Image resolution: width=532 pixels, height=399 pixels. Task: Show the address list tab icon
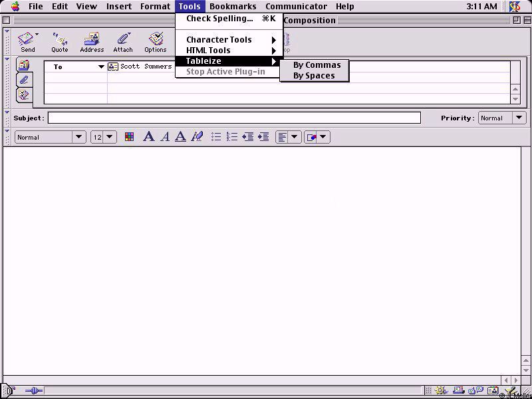24,65
